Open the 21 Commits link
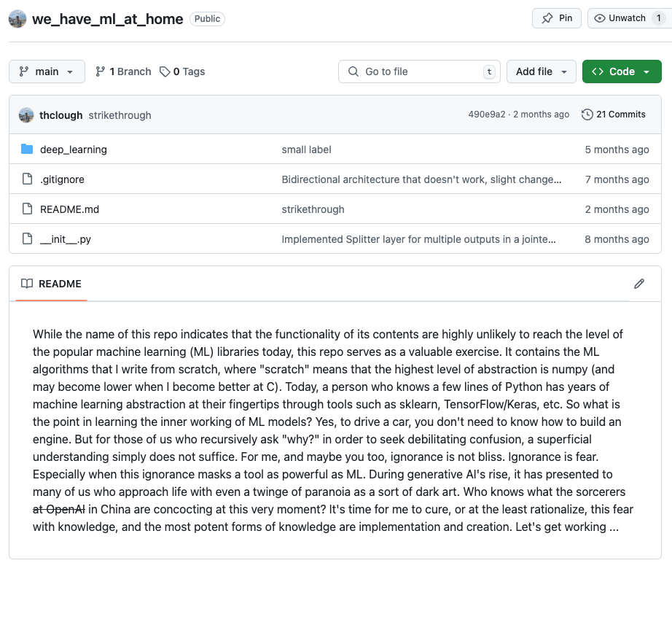The width and height of the screenshot is (672, 617). tap(621, 115)
